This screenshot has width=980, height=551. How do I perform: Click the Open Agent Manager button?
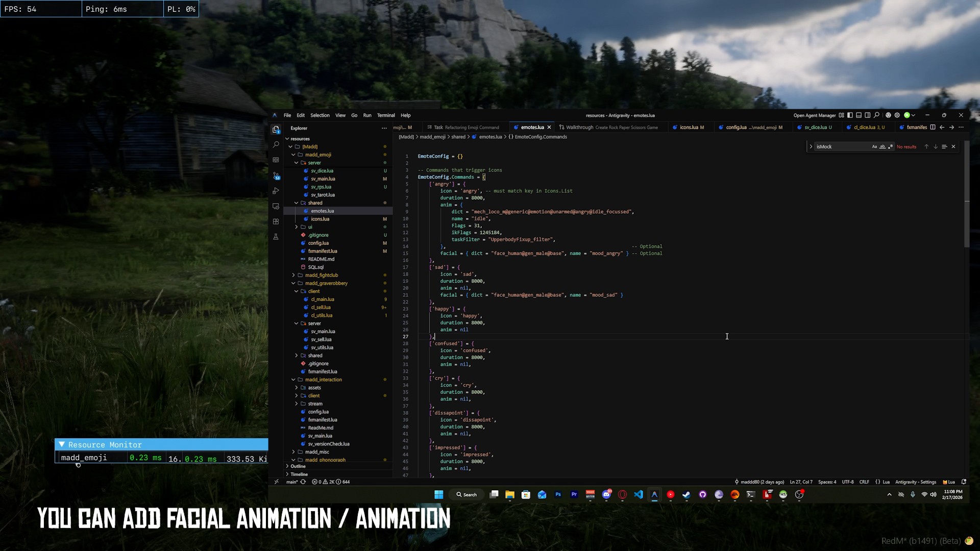(x=815, y=116)
